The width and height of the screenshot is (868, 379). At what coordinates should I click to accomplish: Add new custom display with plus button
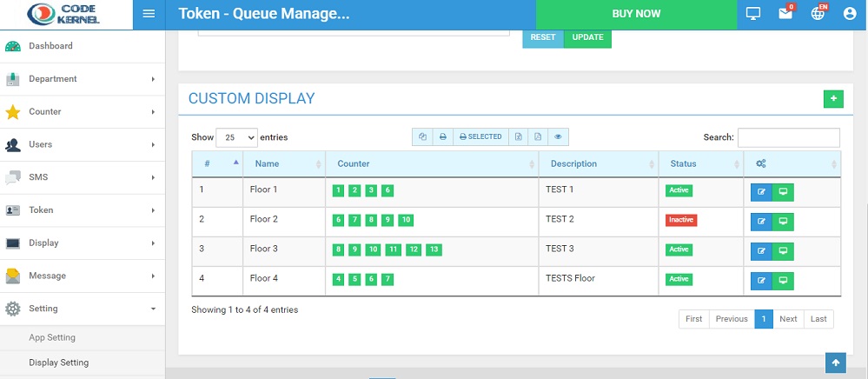click(833, 98)
